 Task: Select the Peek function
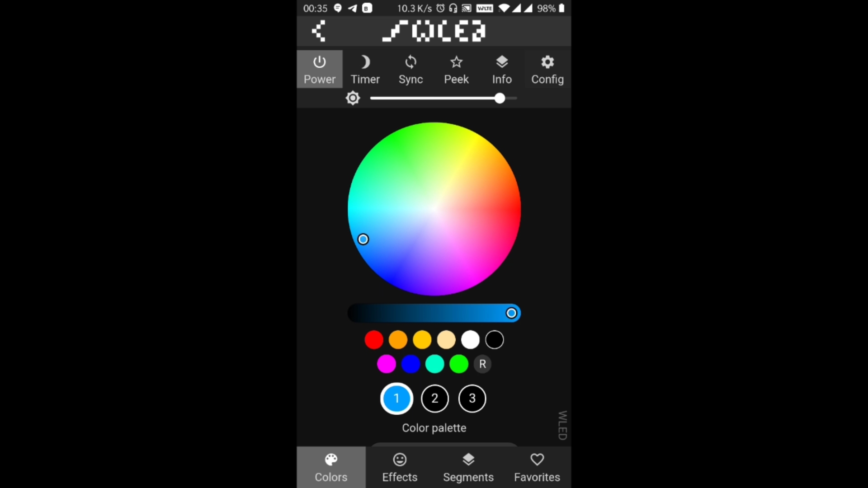[456, 69]
